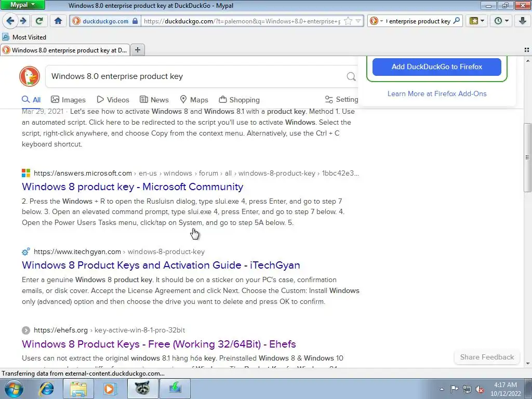Switch to the Shopping results tab

tap(239, 100)
